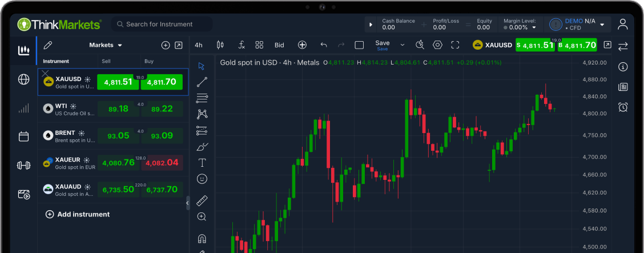This screenshot has width=644, height=253.
Task: Open the globe news icon in sidebar
Action: [x=24, y=79]
